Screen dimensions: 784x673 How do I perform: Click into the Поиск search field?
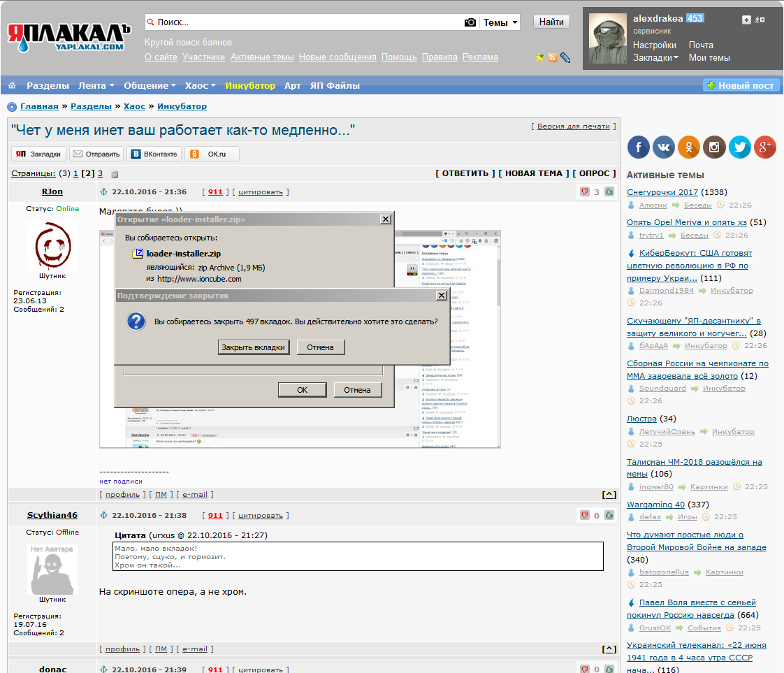305,22
